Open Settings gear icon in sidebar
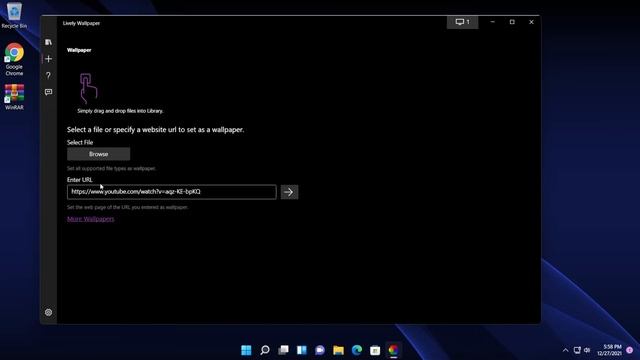Image resolution: width=640 pixels, height=360 pixels. [48, 312]
